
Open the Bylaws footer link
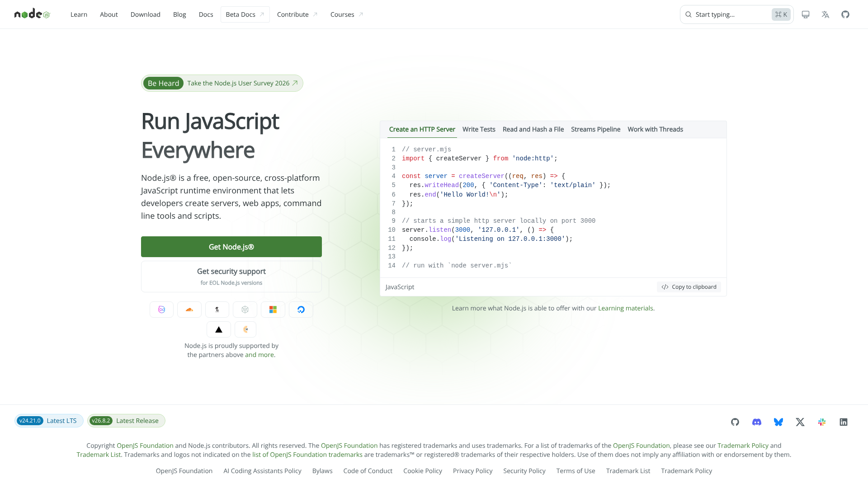point(322,471)
